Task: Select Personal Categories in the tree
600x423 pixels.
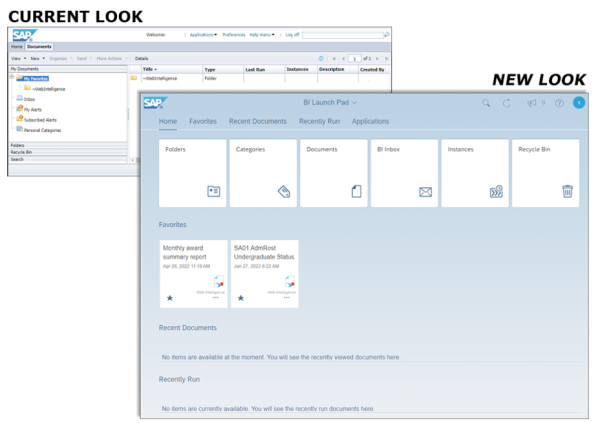Action: click(x=42, y=131)
